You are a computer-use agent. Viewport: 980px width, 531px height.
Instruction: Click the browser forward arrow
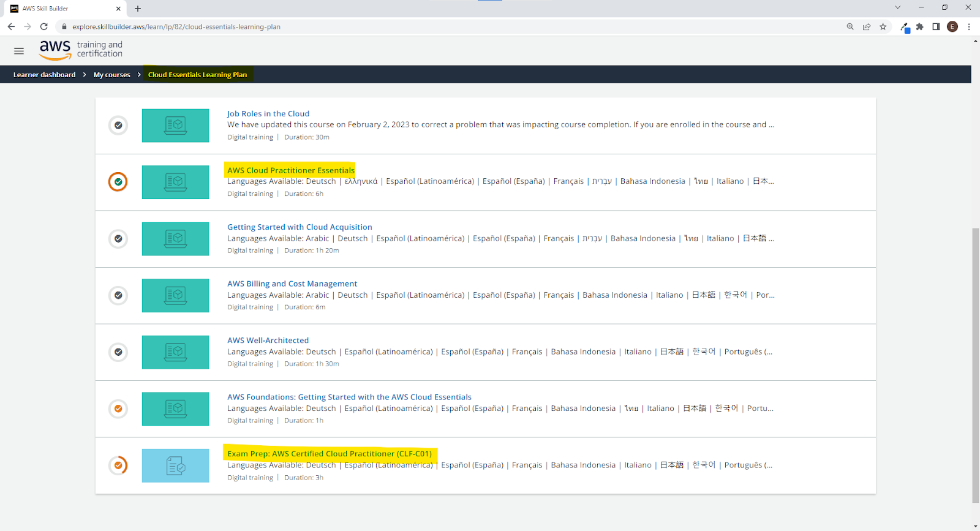click(28, 26)
